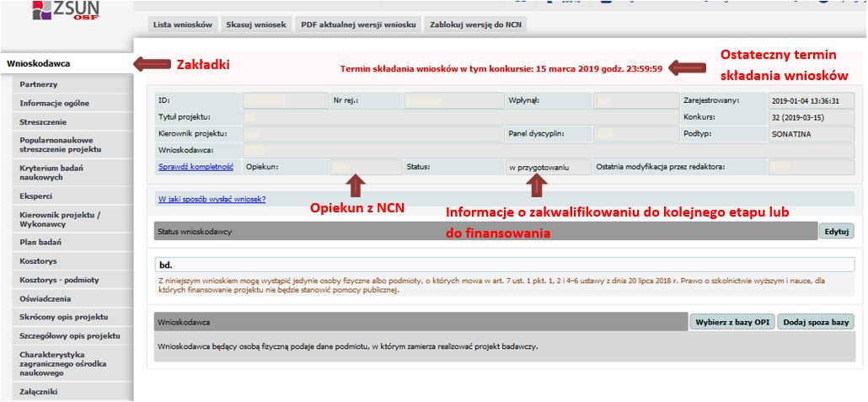The width and height of the screenshot is (868, 402).
Task: Select the Wnioskodawca sidebar tab
Action: point(67,64)
